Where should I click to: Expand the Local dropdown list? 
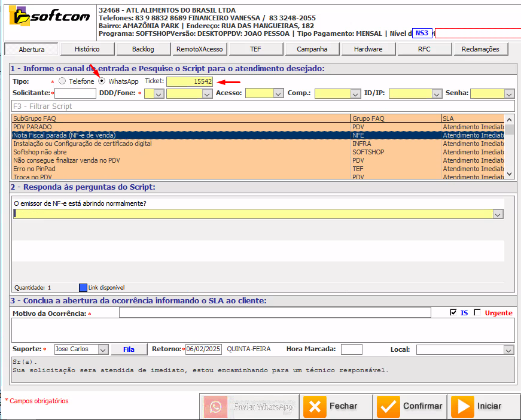coord(508,349)
